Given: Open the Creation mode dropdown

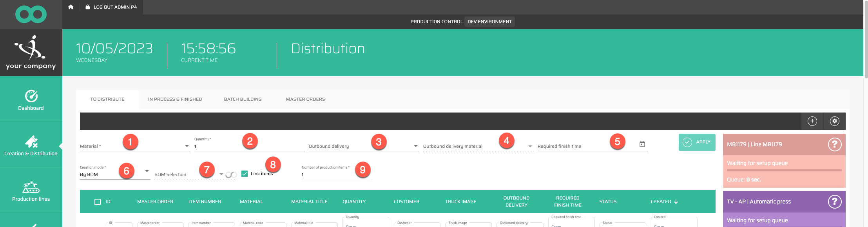Looking at the screenshot, I should point(147,171).
